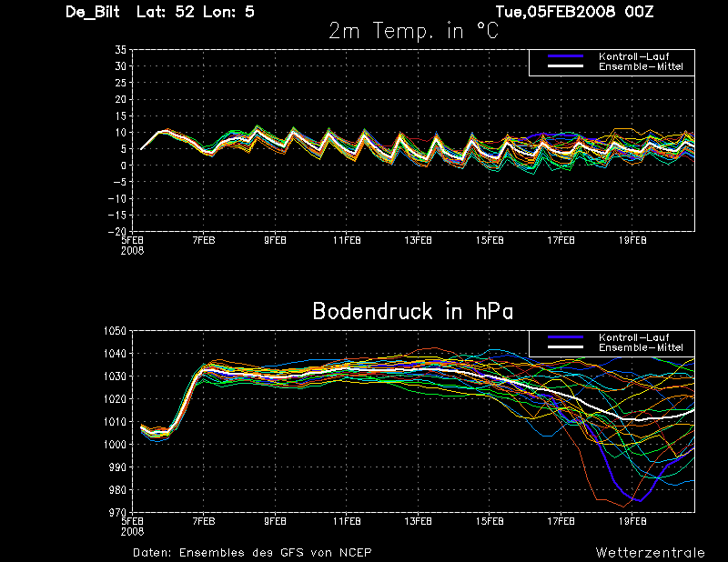
Task: Click the Tue,05FEB2008 00Z date header
Action: coord(574,12)
